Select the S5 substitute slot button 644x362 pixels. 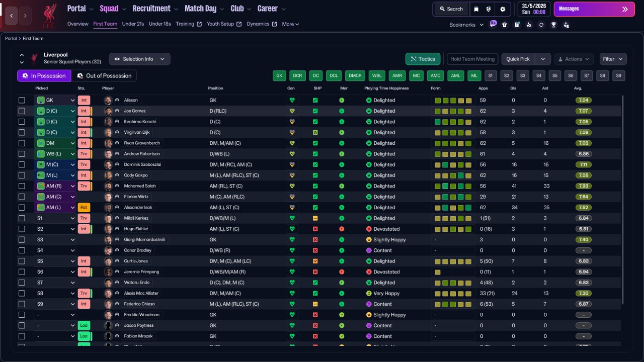pos(554,76)
